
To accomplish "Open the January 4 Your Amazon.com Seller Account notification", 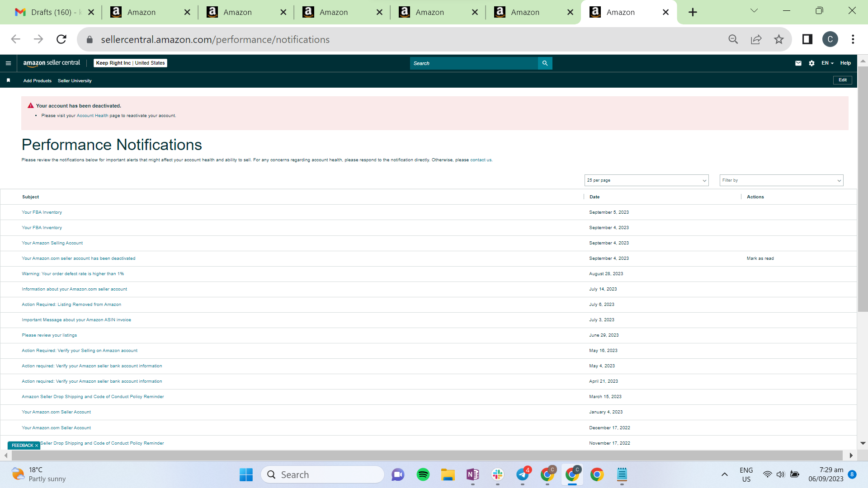I will click(x=56, y=412).
